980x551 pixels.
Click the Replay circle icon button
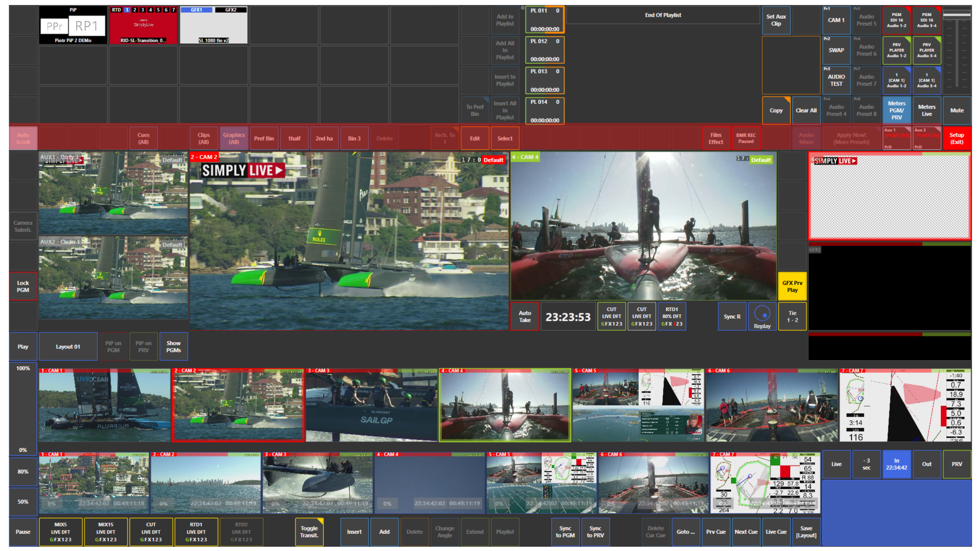(x=762, y=316)
